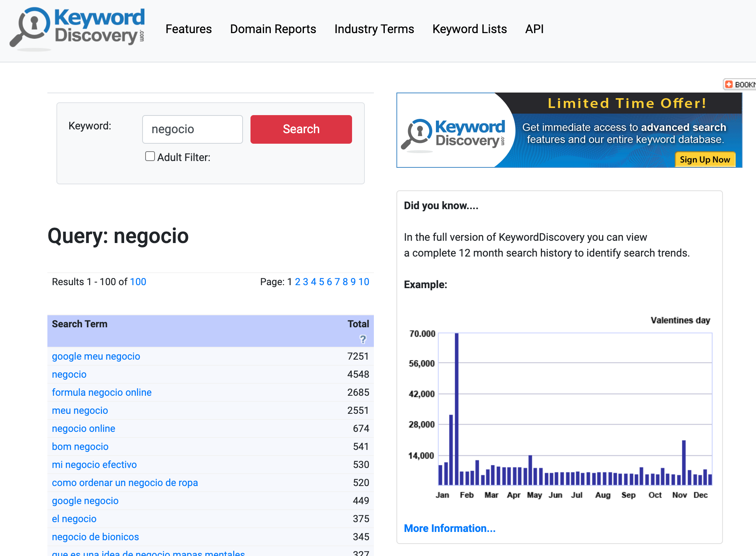Click the 'Total' column header
Screen dimensions: 756x556
pos(358,324)
